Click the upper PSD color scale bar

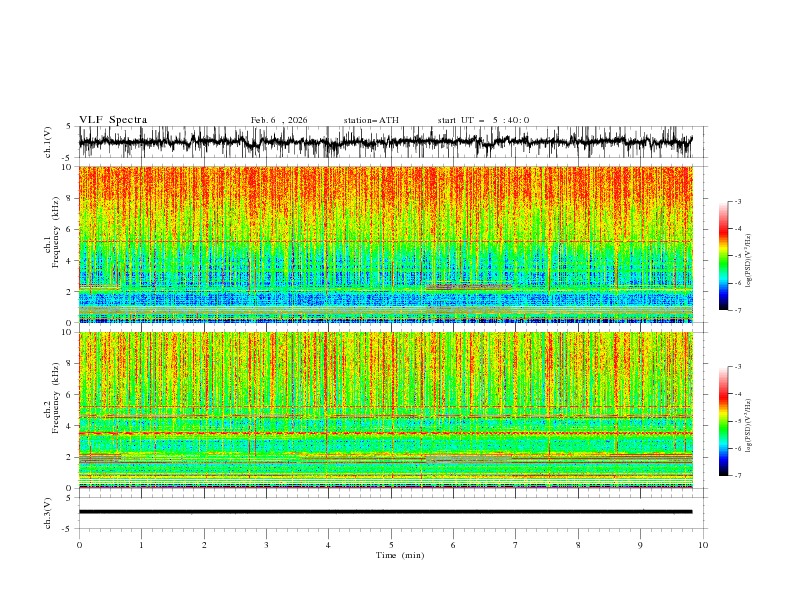pos(723,256)
